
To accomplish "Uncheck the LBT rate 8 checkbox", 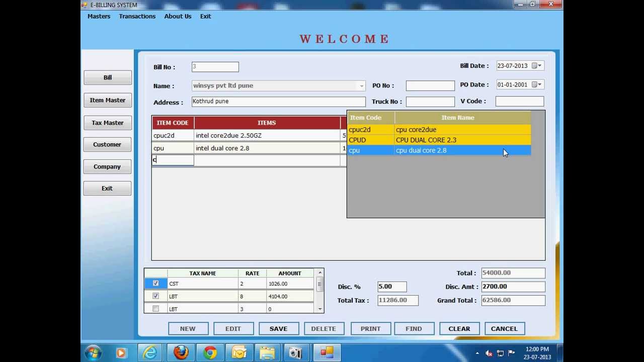I will 155,296.
